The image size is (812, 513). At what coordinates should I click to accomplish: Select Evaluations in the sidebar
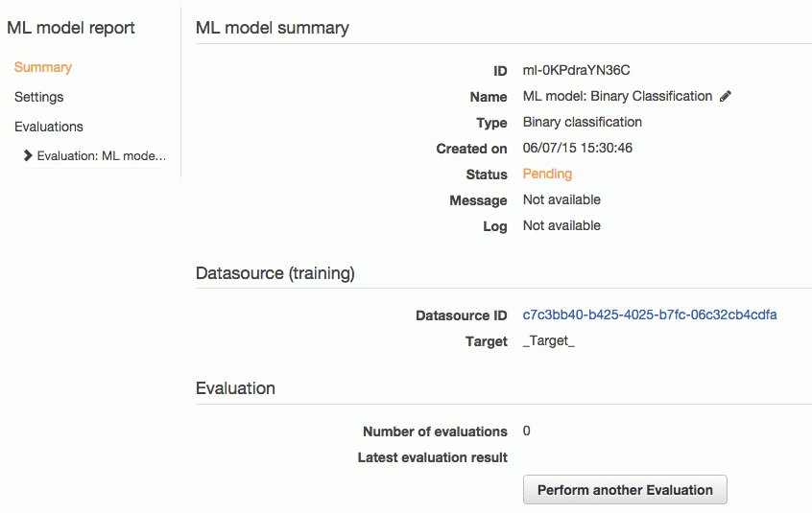click(x=49, y=127)
